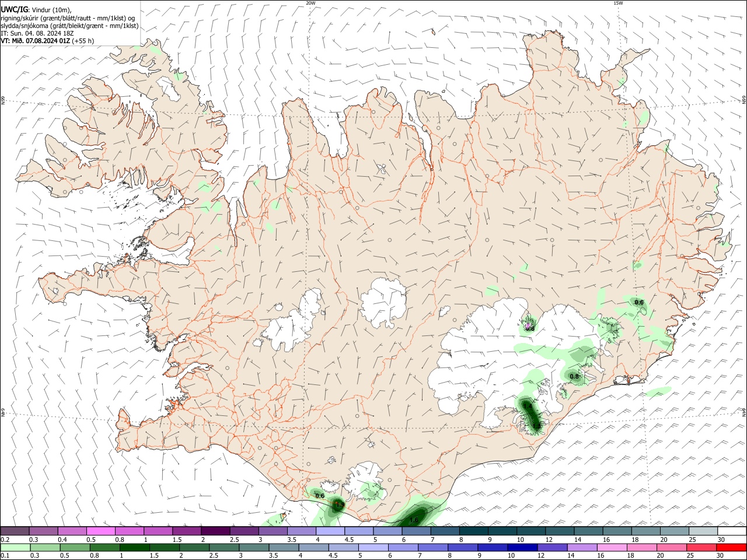Click the "rigning/skúrir" legend description line
The image size is (747, 560).
click(x=68, y=17)
